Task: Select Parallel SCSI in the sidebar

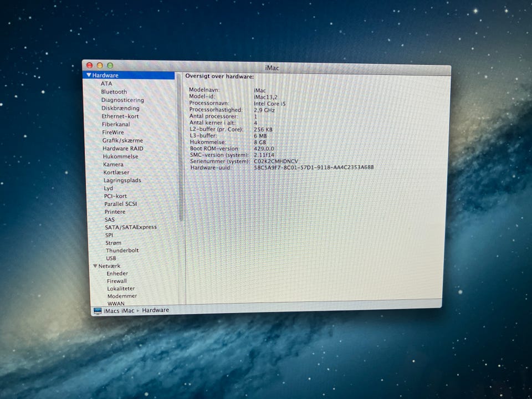Action: coord(120,204)
